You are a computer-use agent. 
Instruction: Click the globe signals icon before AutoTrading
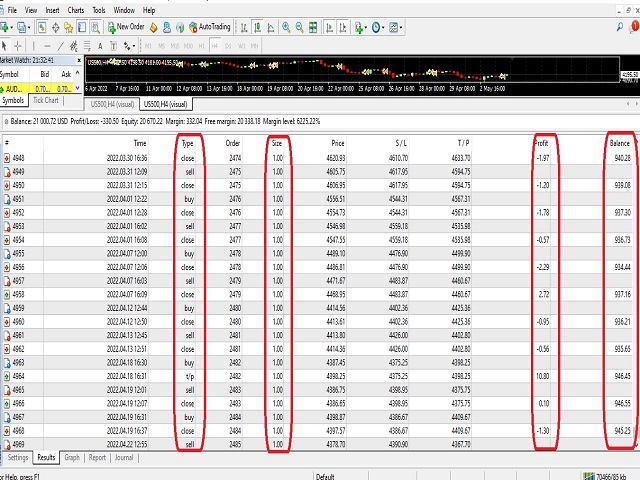pos(180,27)
